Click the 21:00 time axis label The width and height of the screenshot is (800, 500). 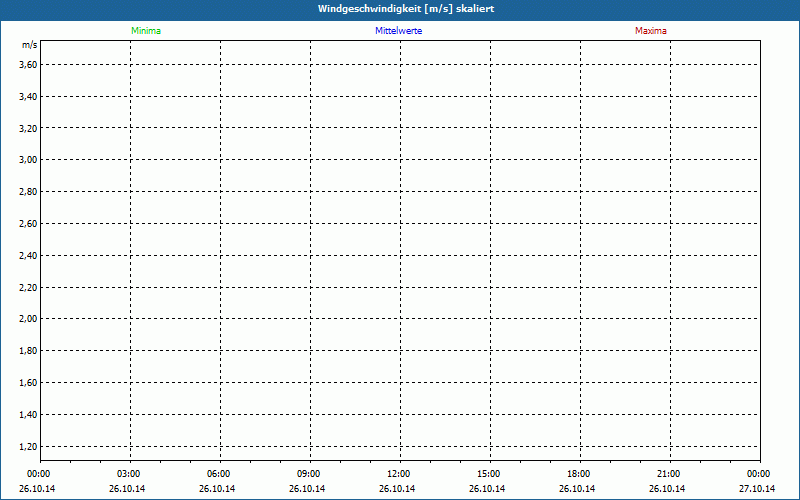(x=669, y=474)
